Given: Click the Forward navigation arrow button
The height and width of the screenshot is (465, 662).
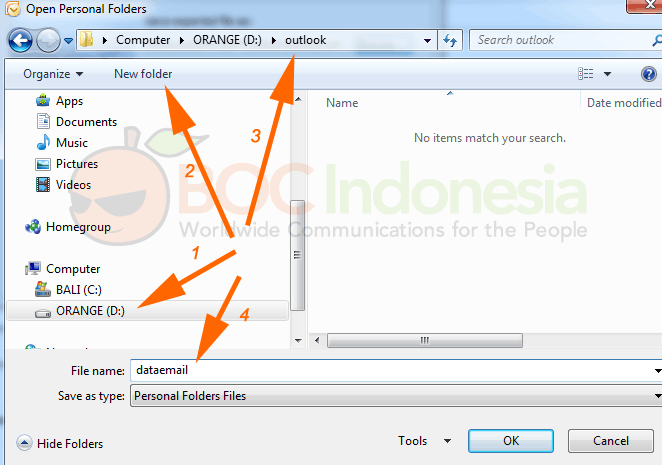Looking at the screenshot, I should (x=48, y=41).
